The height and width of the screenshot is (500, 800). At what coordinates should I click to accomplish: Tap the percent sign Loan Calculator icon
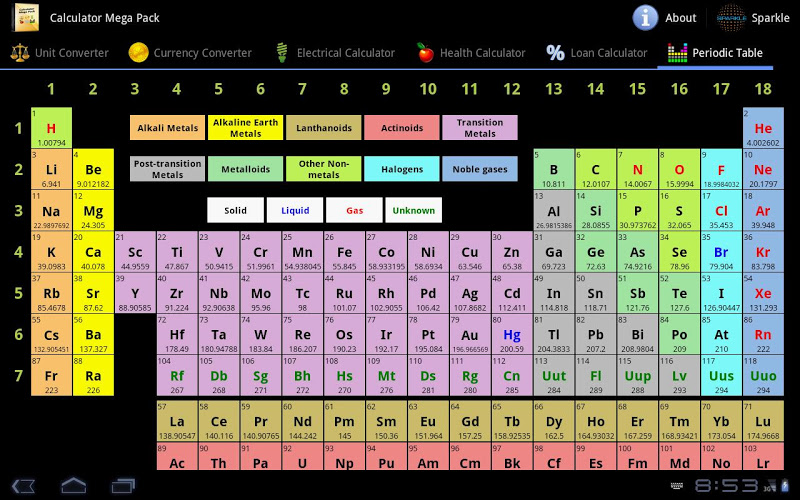click(555, 53)
